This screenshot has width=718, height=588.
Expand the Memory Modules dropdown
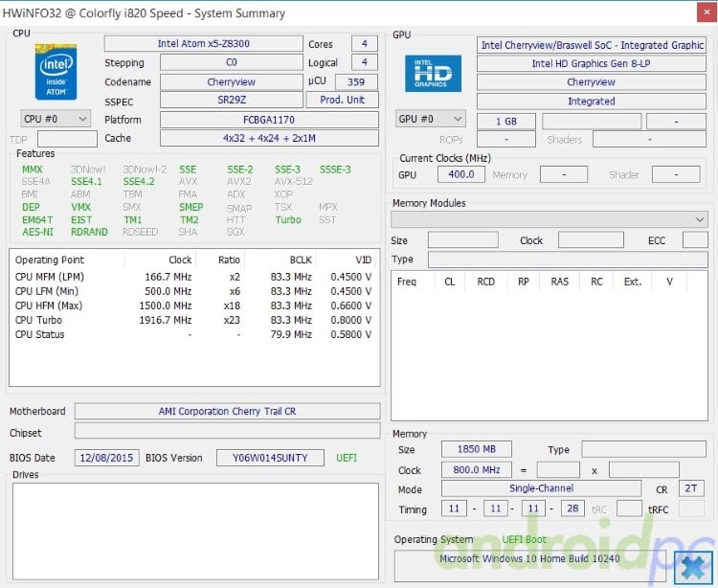(x=550, y=219)
